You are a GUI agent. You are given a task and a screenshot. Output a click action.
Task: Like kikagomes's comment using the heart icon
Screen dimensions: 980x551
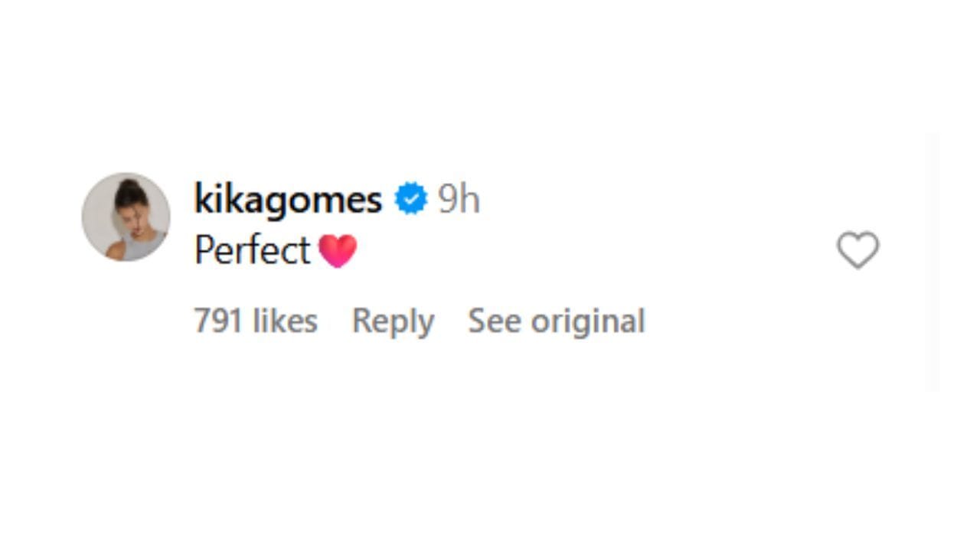[857, 250]
